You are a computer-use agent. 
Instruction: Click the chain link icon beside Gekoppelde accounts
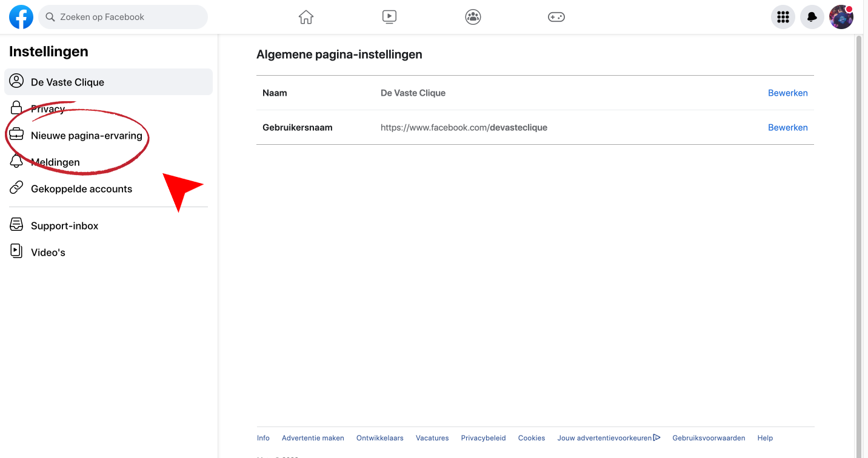(16, 188)
